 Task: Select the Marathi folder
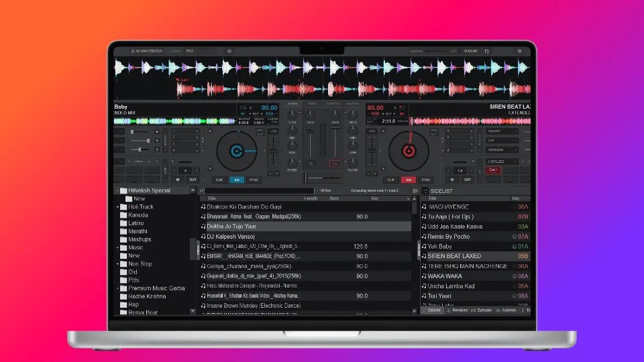click(137, 231)
